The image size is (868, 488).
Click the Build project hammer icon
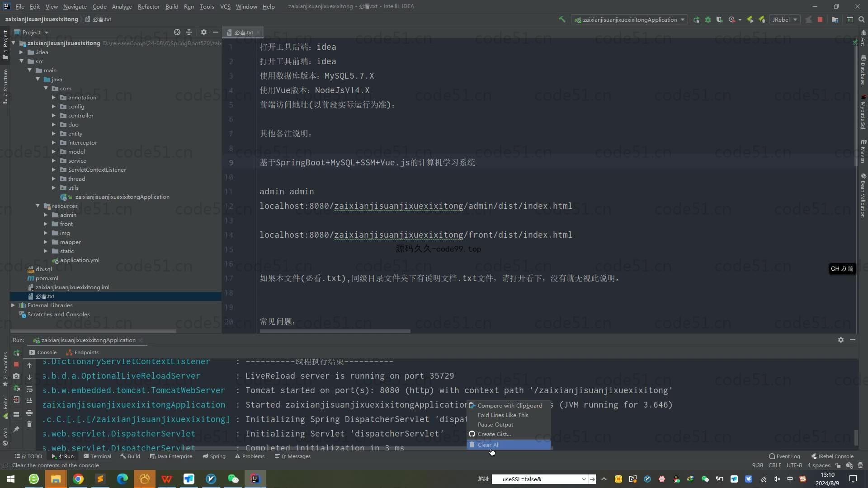(x=562, y=19)
